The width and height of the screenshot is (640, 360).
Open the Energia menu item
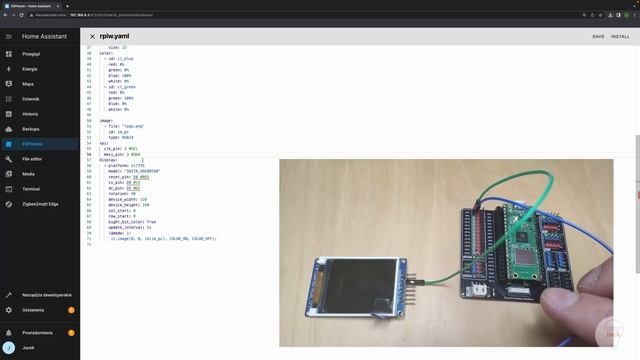(x=30, y=69)
